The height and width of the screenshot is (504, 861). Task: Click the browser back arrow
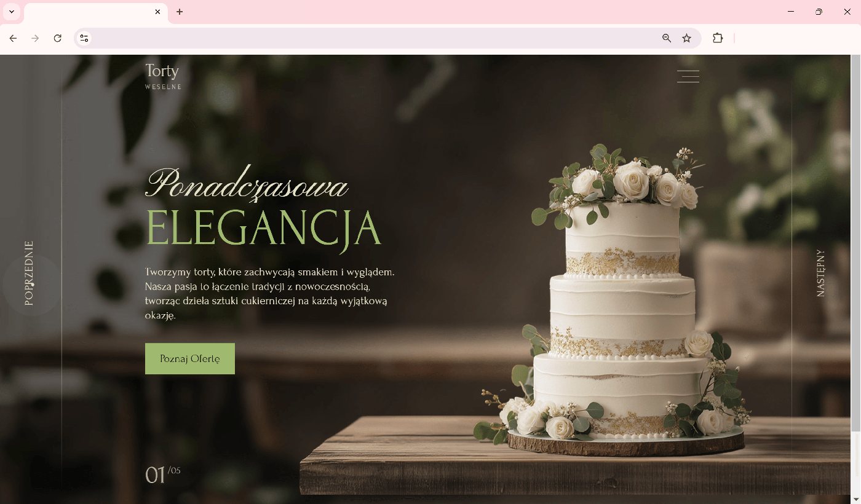(13, 38)
